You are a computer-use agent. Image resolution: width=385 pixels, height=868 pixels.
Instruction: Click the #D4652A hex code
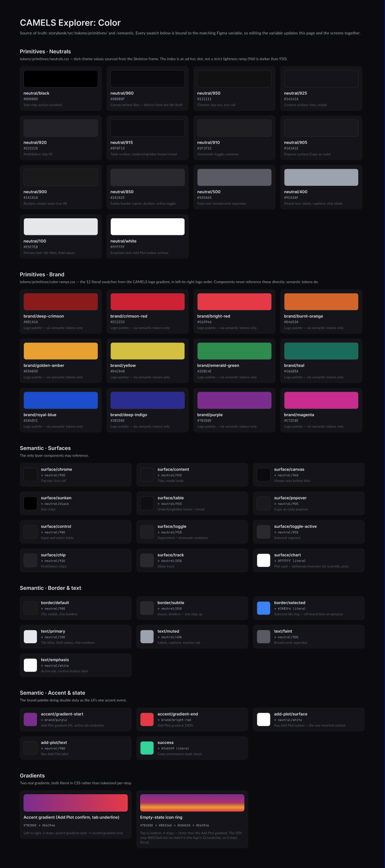point(291,322)
